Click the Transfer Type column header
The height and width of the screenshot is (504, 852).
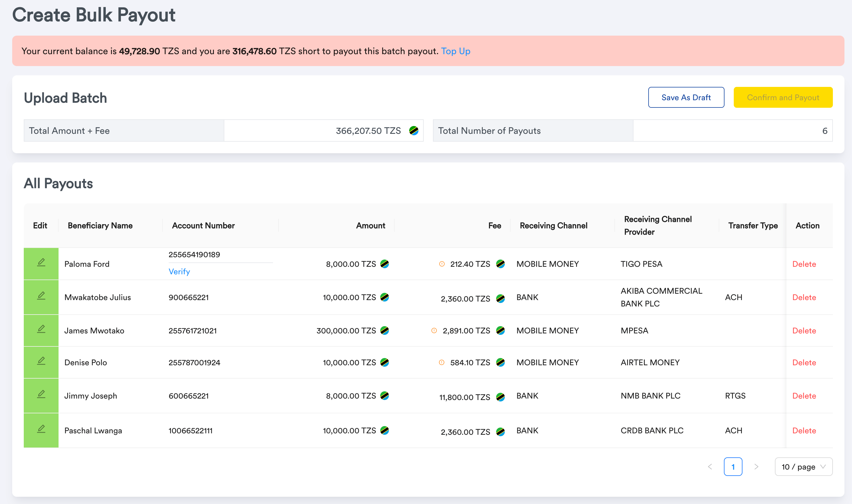pyautogui.click(x=753, y=226)
